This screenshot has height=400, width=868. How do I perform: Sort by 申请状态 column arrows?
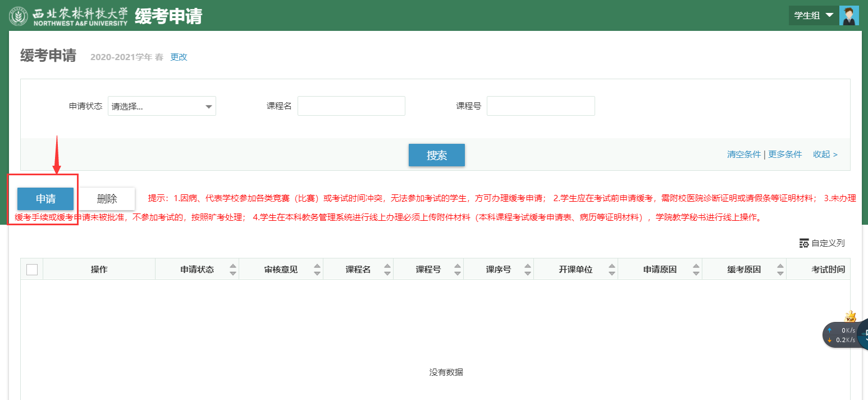[x=233, y=270]
